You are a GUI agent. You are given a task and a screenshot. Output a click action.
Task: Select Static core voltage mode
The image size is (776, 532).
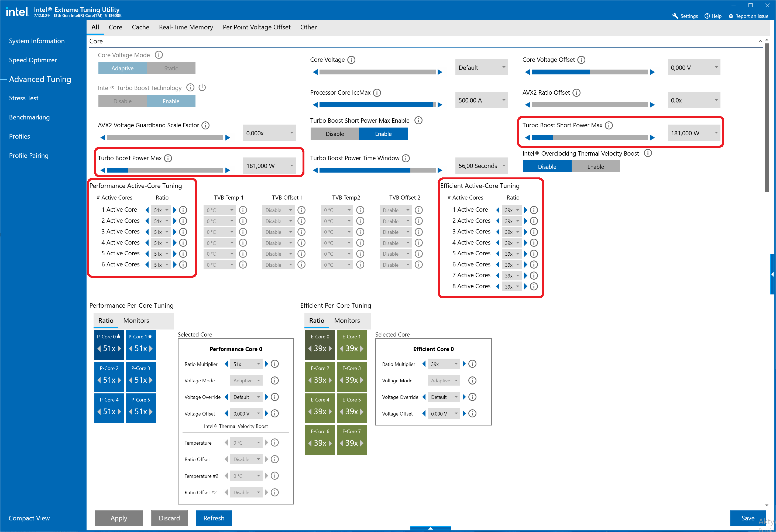171,68
